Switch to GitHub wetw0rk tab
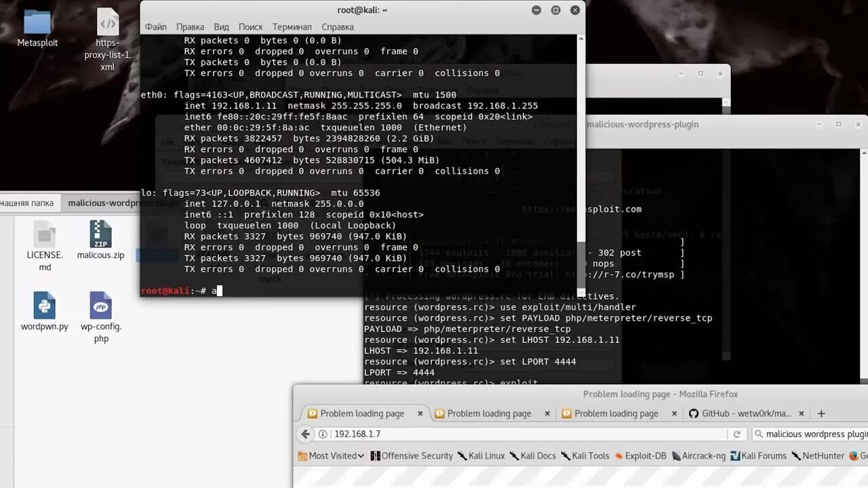This screenshot has width=868, height=488. [746, 413]
